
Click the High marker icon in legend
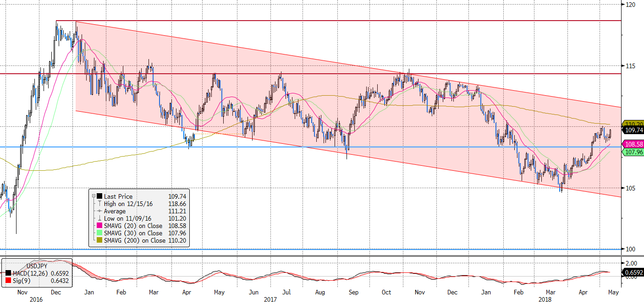click(99, 204)
